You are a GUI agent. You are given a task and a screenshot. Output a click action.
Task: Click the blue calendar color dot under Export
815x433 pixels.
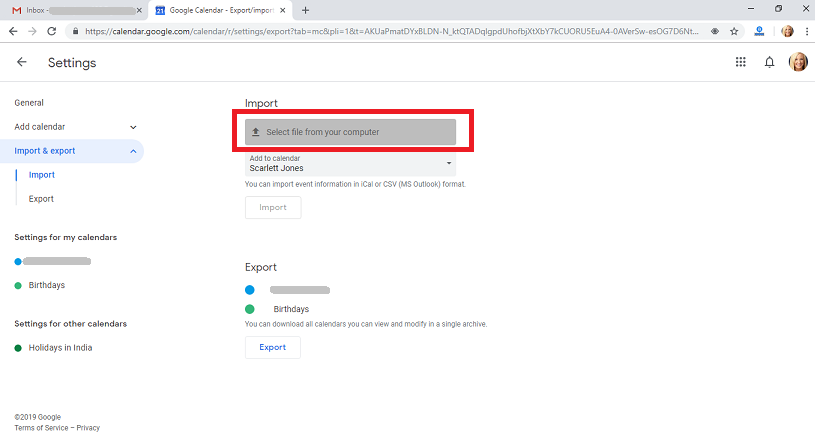pyautogui.click(x=249, y=290)
